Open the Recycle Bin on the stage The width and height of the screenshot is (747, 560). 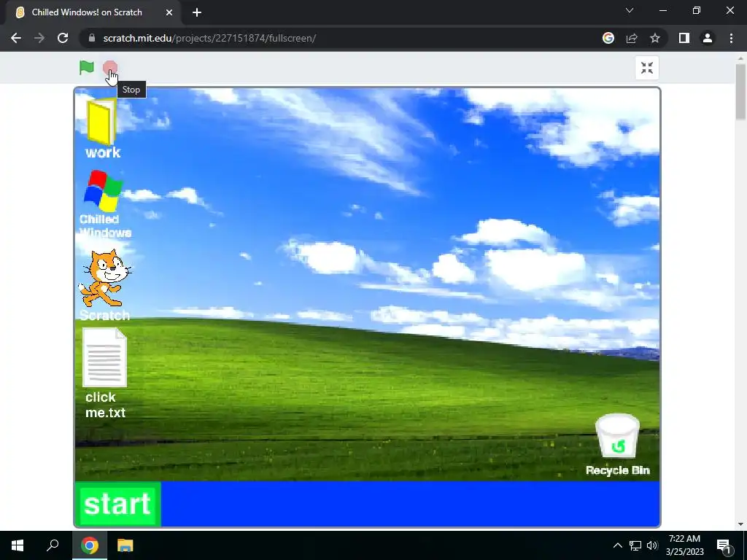(617, 445)
